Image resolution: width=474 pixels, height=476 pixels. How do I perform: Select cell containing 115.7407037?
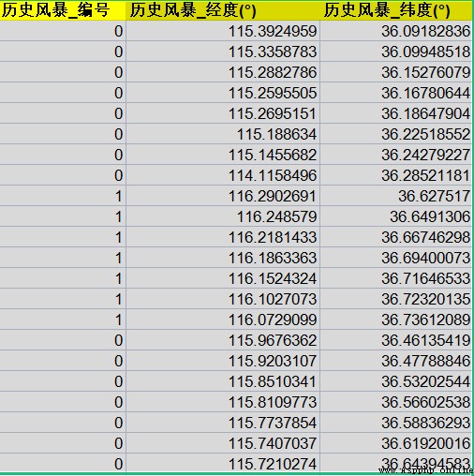click(223, 443)
